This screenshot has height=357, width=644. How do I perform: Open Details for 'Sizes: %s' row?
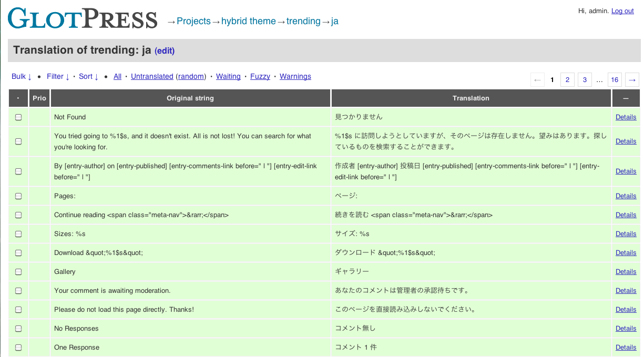pyautogui.click(x=626, y=234)
